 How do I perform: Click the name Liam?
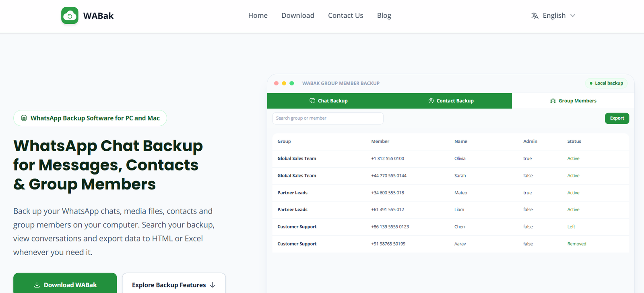click(459, 210)
